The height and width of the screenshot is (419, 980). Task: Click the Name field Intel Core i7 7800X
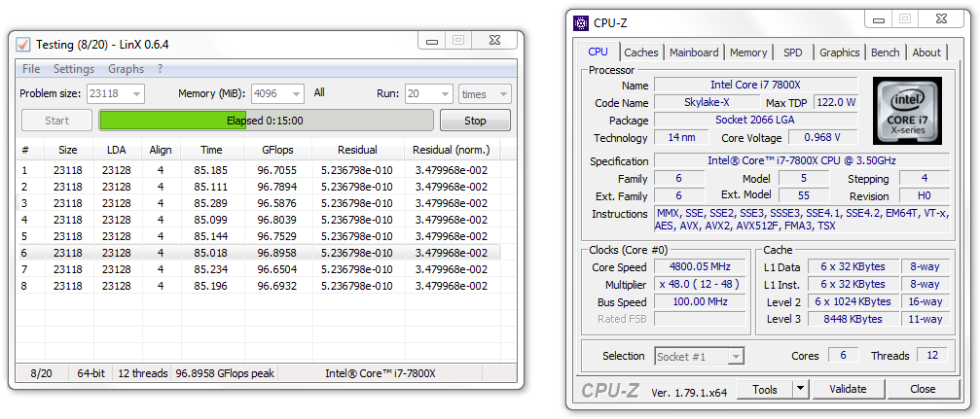tap(755, 85)
